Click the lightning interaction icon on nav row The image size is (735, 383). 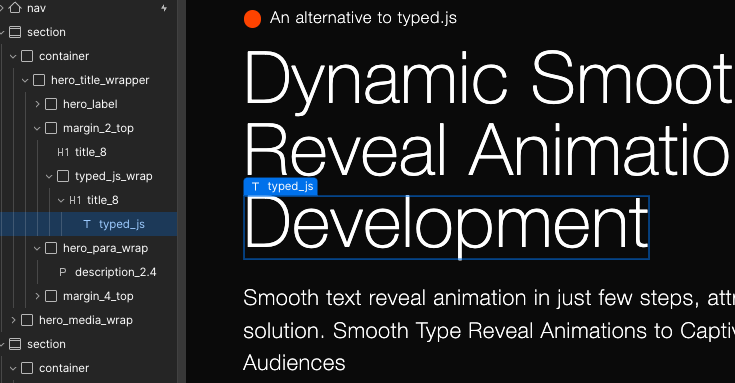pyautogui.click(x=164, y=8)
